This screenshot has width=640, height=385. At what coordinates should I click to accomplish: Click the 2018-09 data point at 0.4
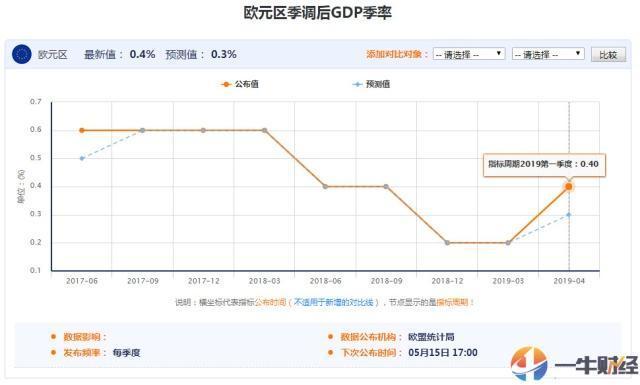click(x=386, y=187)
